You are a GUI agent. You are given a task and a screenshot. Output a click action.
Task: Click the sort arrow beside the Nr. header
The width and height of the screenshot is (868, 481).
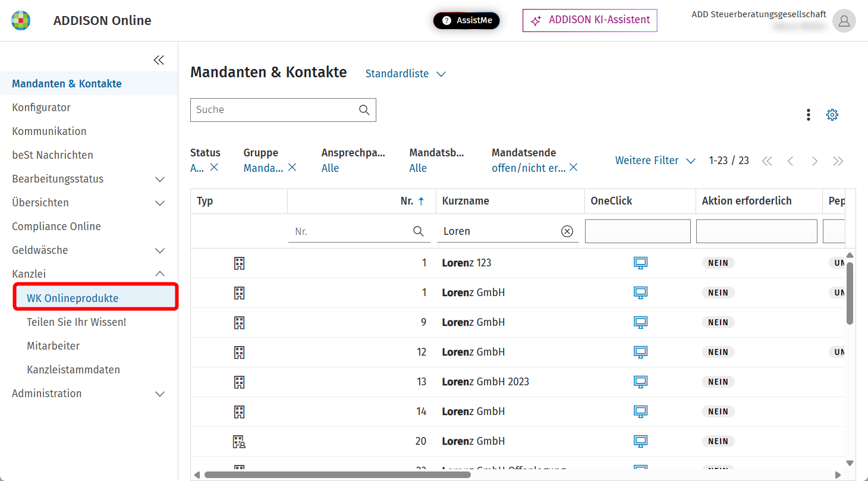pos(422,201)
